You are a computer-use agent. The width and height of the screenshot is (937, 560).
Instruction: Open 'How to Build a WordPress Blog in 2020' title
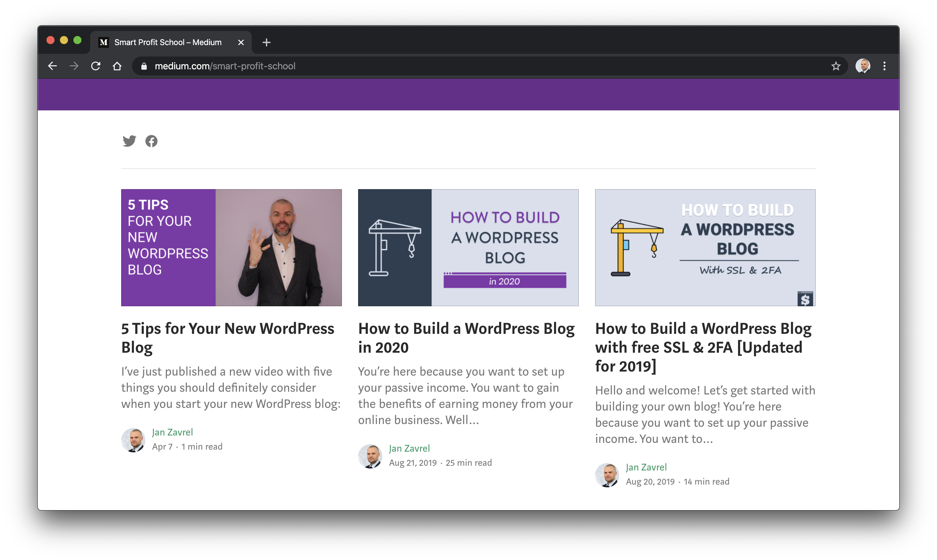pyautogui.click(x=466, y=338)
